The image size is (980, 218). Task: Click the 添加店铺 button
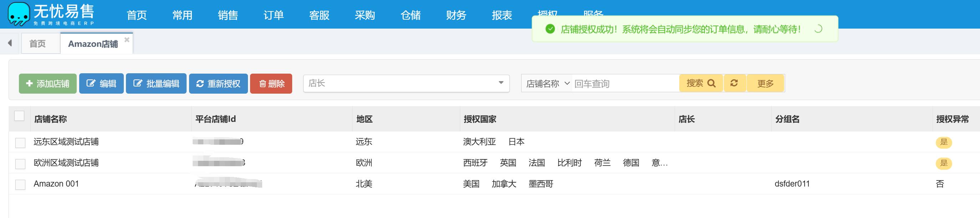coord(47,84)
